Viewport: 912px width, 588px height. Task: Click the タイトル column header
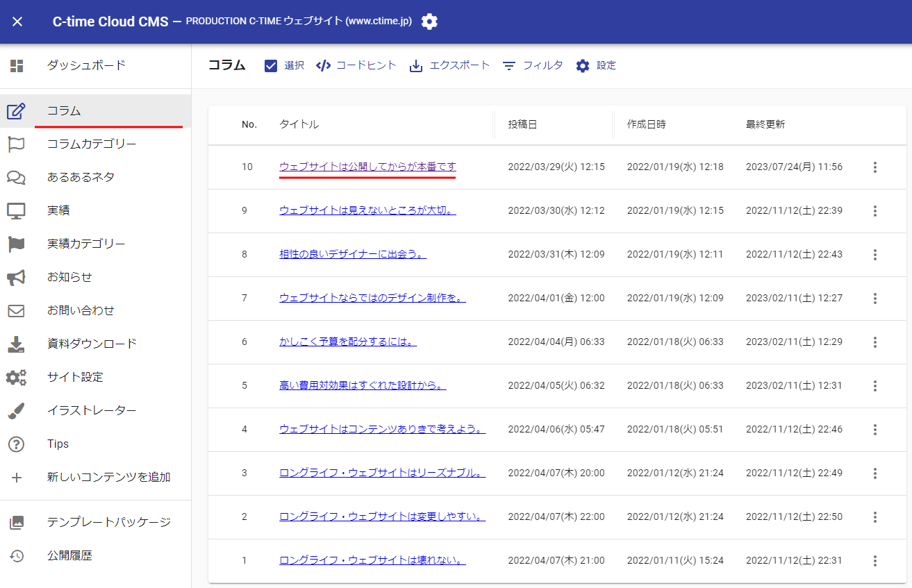(x=299, y=124)
